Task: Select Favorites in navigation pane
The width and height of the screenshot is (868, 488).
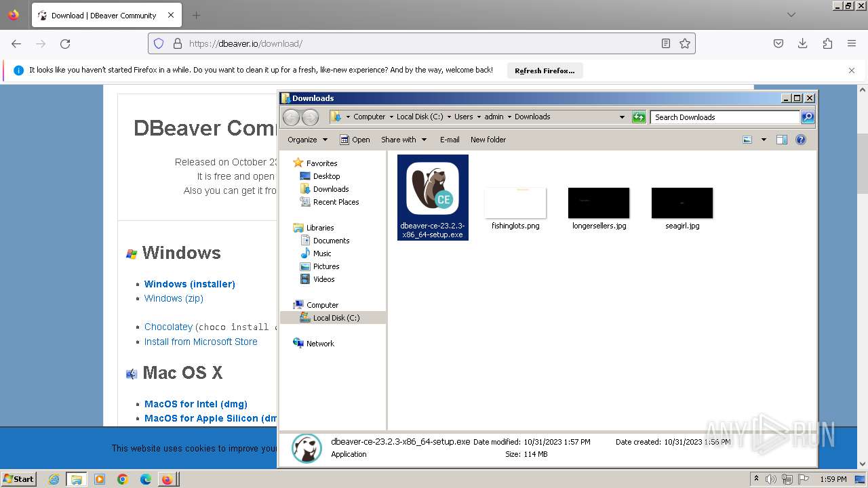Action: tap(315, 163)
